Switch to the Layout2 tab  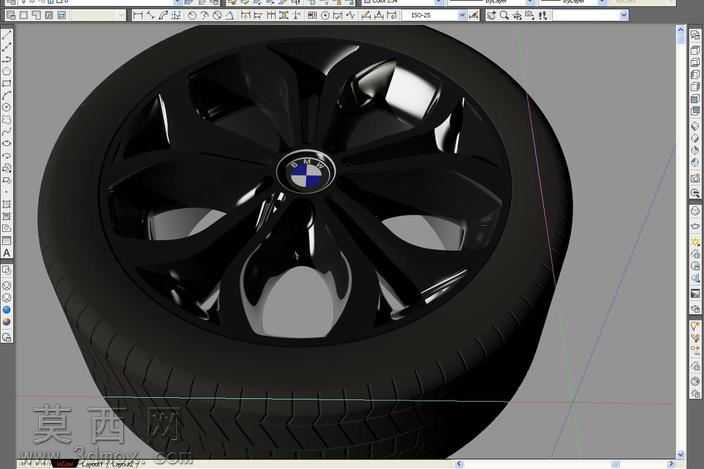(123, 464)
